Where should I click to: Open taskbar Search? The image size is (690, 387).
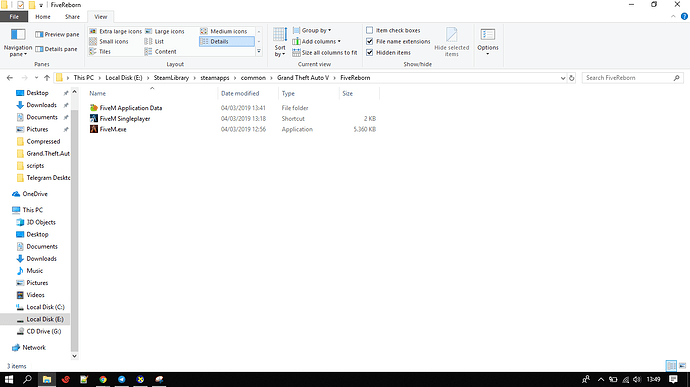27,379
